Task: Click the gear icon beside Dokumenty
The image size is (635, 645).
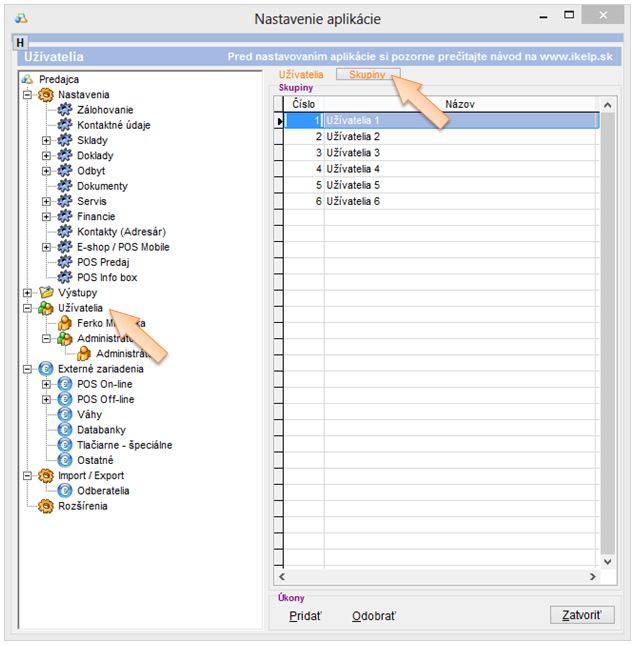Action: 65,186
